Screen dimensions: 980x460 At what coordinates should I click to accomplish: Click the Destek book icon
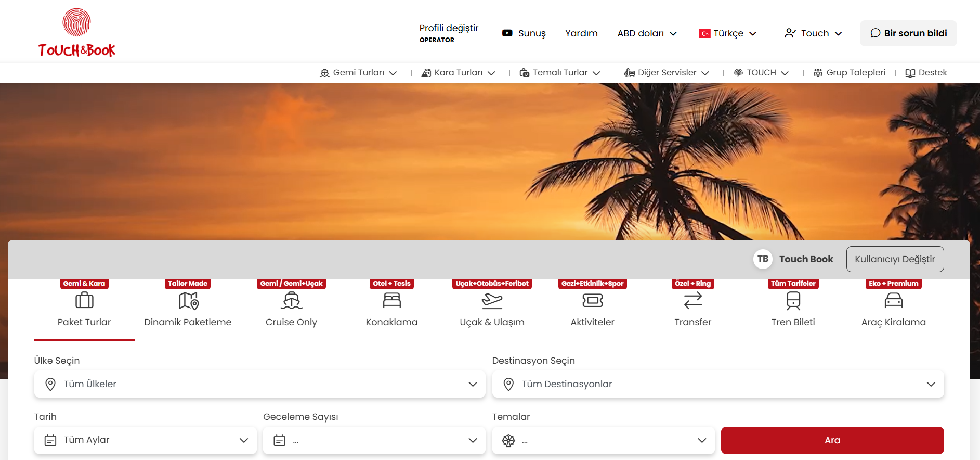click(x=910, y=73)
